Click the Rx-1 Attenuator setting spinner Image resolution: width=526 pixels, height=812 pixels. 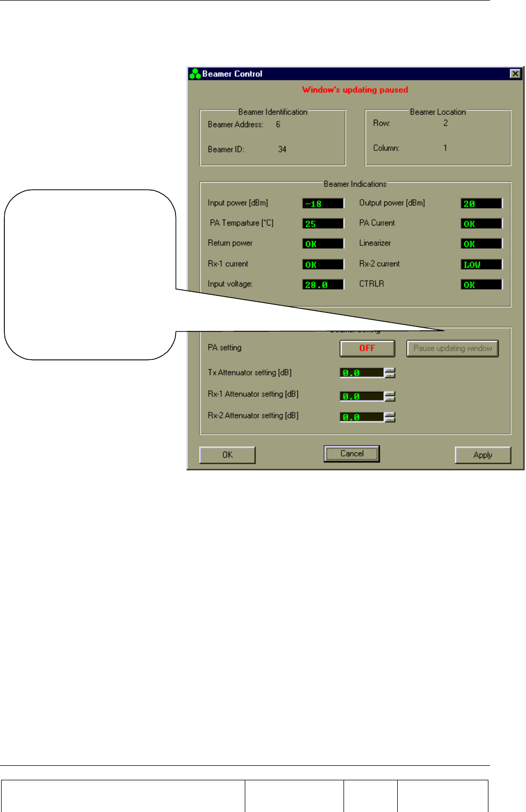coord(390,396)
